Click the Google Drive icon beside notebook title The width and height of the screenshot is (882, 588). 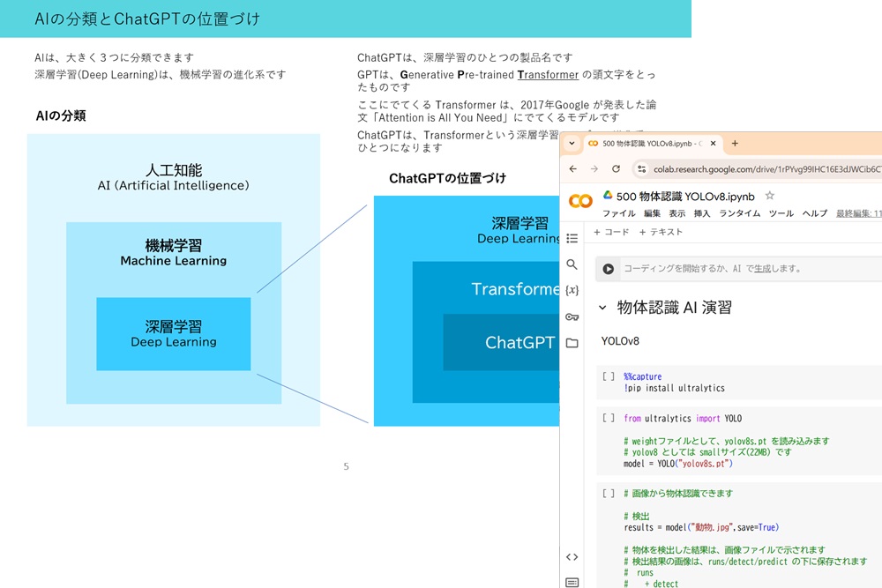click(x=608, y=195)
